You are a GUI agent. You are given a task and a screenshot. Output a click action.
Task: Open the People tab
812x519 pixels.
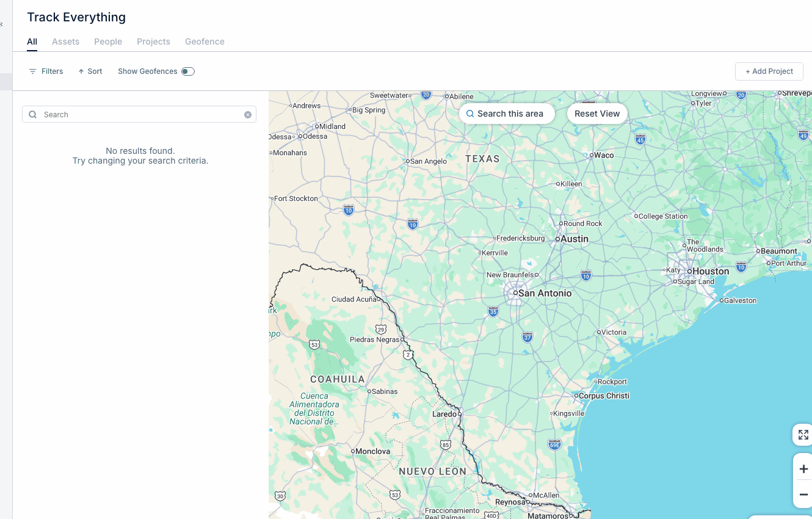[108, 42]
